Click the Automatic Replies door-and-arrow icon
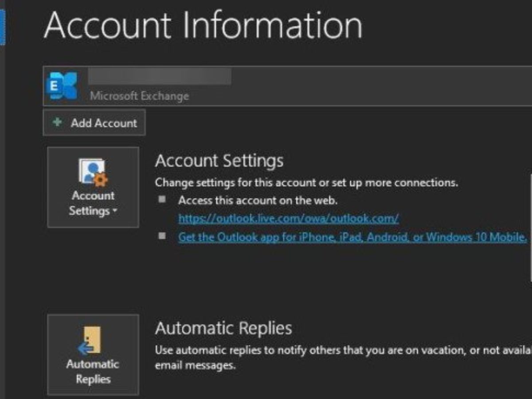532x399 pixels. click(x=90, y=340)
